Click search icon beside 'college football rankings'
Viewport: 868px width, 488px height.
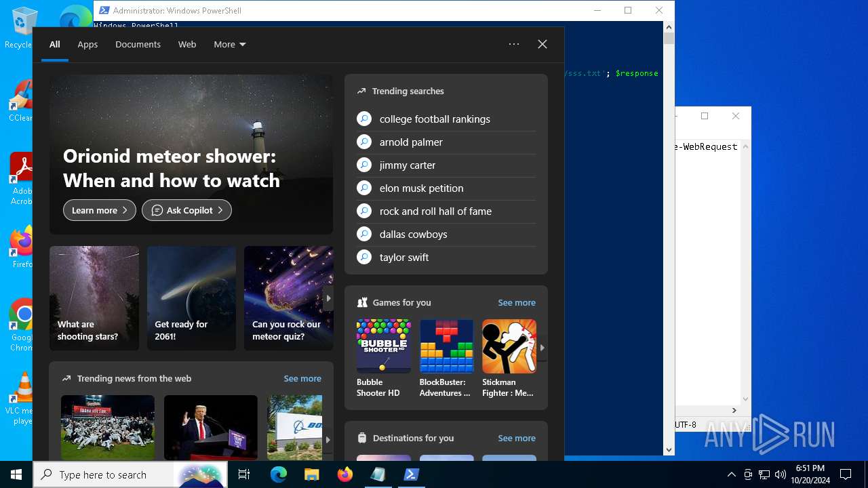pos(364,119)
